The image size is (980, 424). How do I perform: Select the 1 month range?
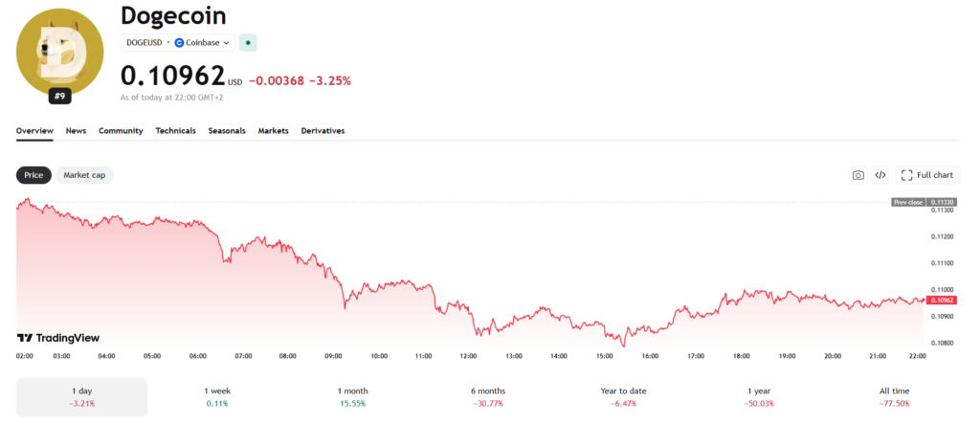tap(352, 397)
